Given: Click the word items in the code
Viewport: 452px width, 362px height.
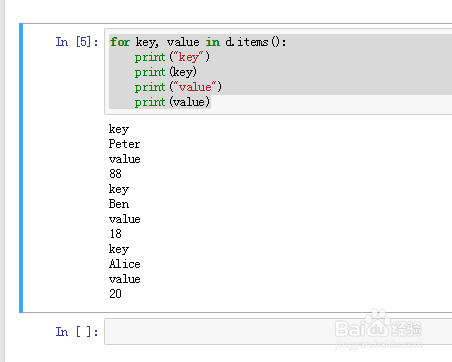Looking at the screenshot, I should pyautogui.click(x=253, y=42).
